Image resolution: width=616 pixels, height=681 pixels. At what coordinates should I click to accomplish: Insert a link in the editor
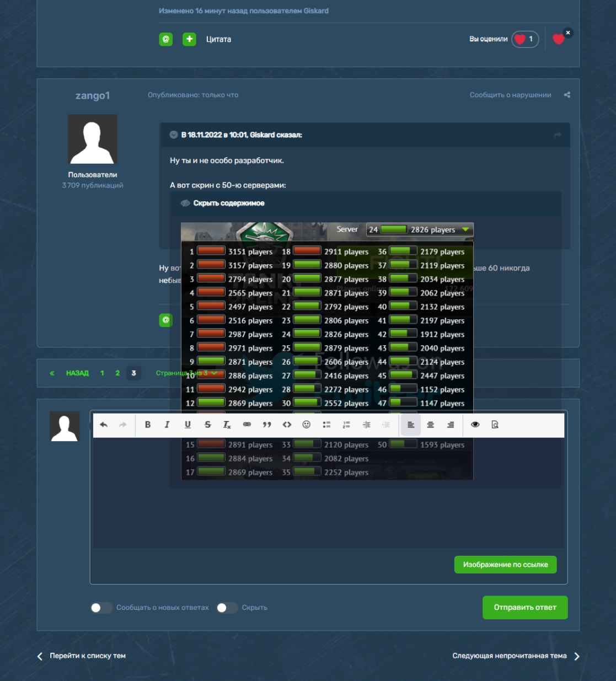247,425
